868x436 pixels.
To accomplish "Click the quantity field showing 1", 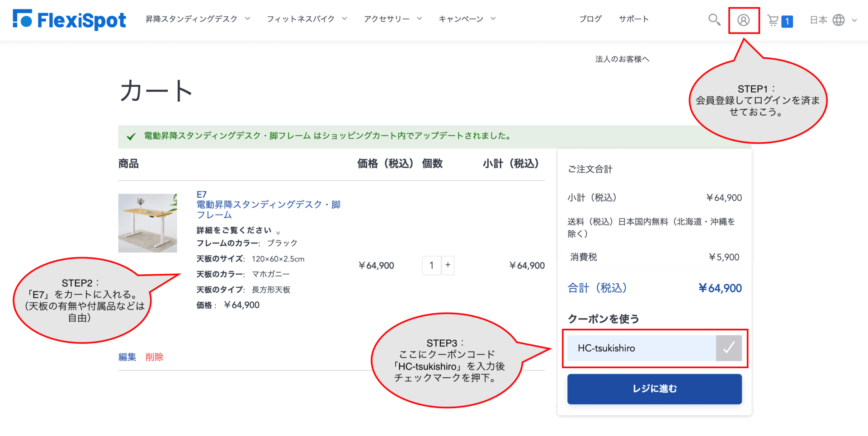I will pos(432,265).
